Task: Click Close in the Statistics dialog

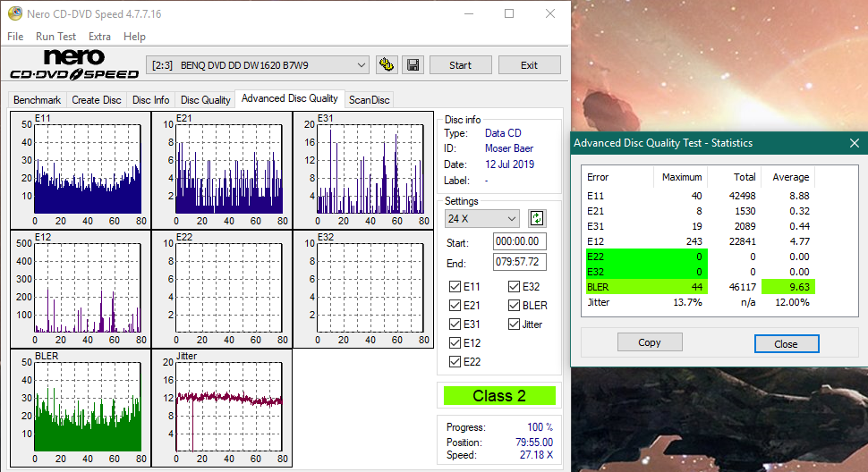Action: (786, 344)
